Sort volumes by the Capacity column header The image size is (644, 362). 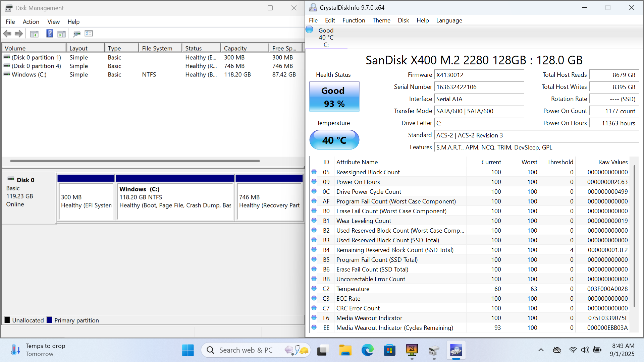[245, 48]
